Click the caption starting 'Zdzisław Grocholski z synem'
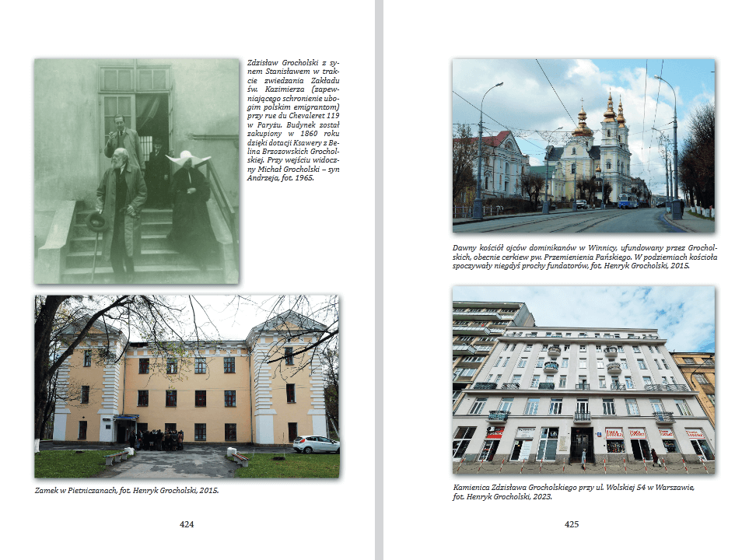Viewport: 756px width, 560px height. pos(292,115)
